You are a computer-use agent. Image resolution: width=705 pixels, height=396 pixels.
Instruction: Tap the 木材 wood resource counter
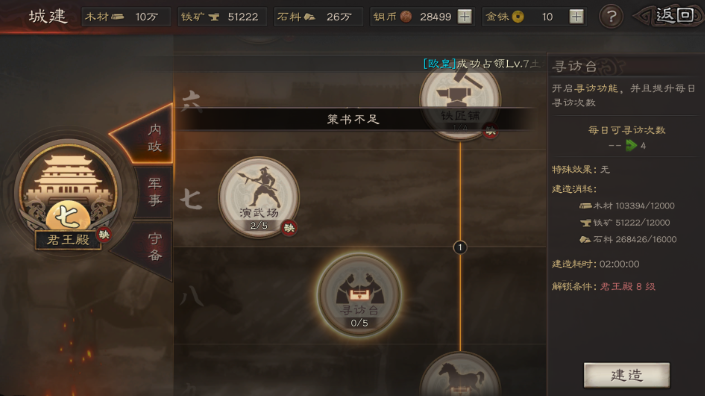[126, 17]
